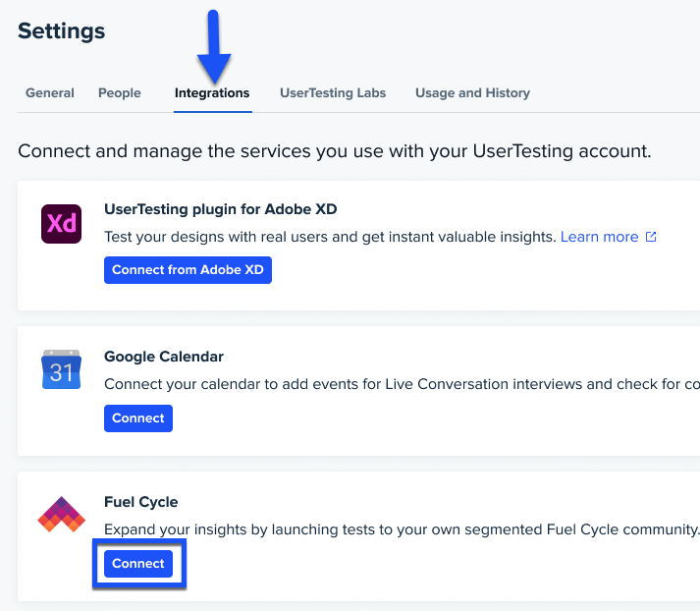
Task: Click the Fuel Cycle logo icon
Action: [x=61, y=514]
